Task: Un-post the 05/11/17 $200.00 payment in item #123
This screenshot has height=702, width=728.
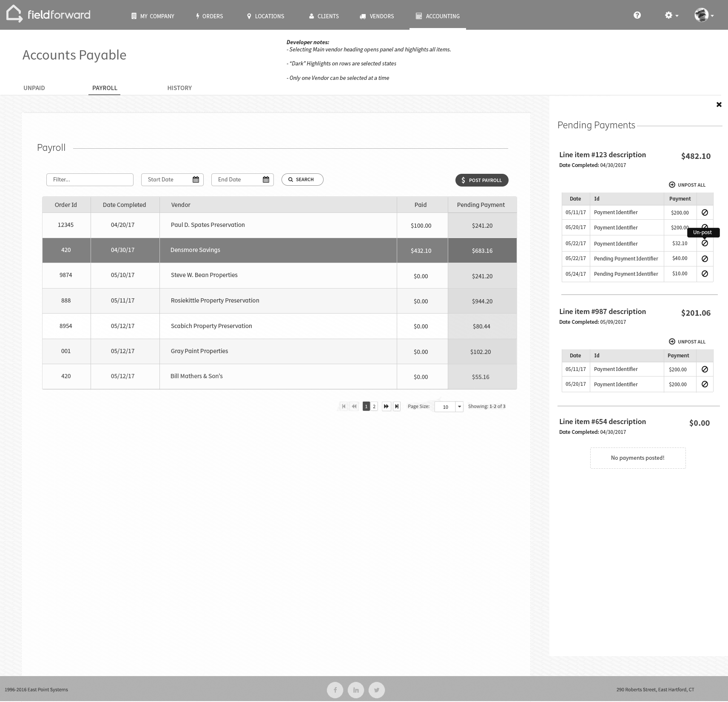Action: (704, 212)
